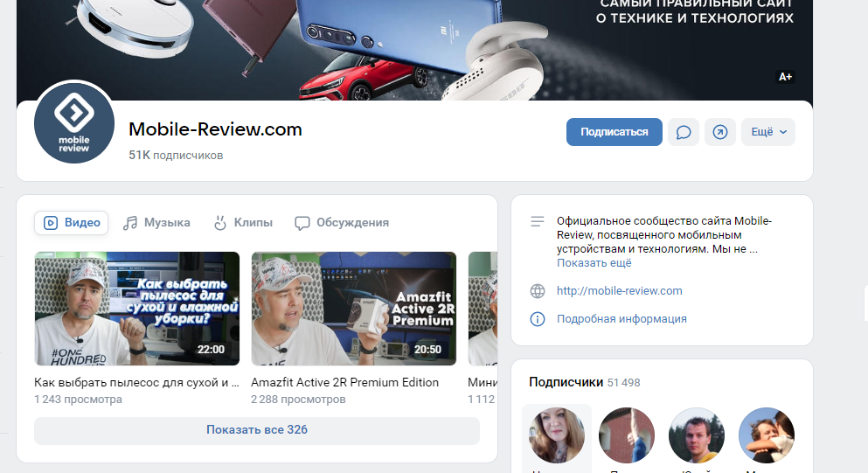Image resolution: width=868 pixels, height=473 pixels.
Task: Open title Amazfit Active 2R Premium Edition
Action: pyautogui.click(x=345, y=382)
